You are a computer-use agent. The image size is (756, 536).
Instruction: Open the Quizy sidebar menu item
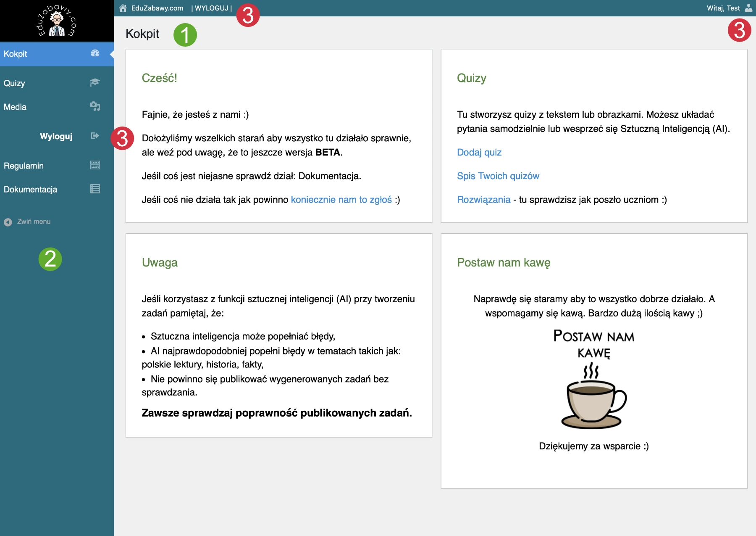click(x=15, y=83)
